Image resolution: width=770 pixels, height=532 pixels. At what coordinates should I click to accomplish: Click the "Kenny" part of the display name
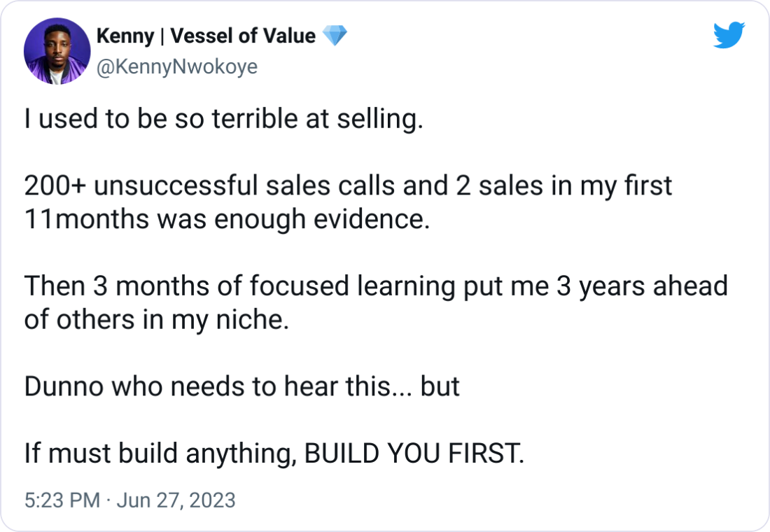pyautogui.click(x=125, y=36)
